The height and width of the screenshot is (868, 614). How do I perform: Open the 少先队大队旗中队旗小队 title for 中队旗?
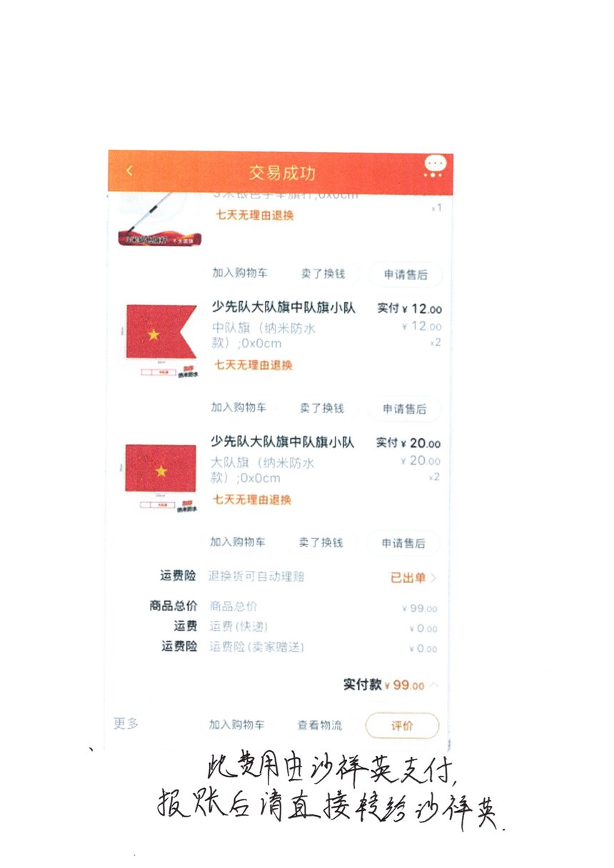[283, 308]
